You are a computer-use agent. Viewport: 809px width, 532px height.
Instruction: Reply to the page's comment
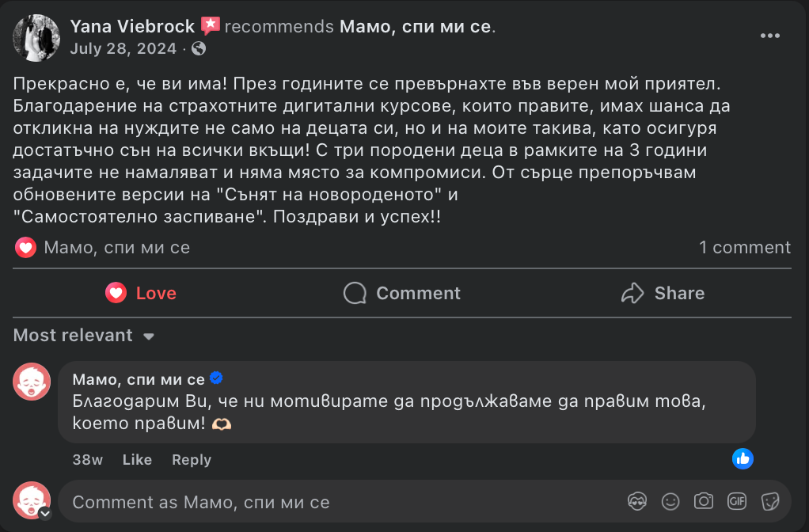tap(192, 460)
